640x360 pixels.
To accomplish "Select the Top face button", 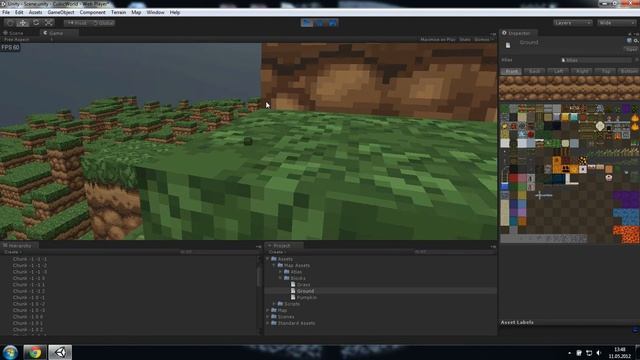I will pyautogui.click(x=606, y=71).
